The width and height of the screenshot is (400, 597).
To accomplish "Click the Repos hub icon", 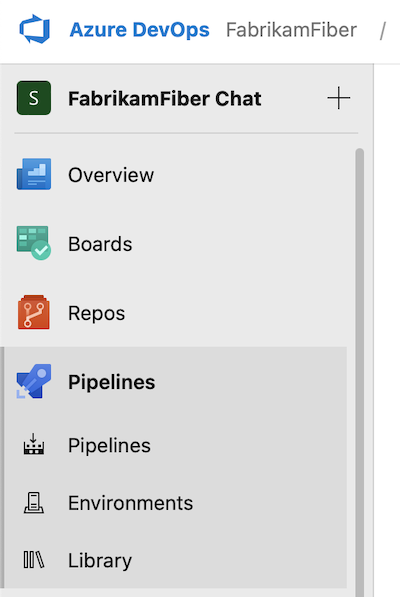I will pos(33,312).
